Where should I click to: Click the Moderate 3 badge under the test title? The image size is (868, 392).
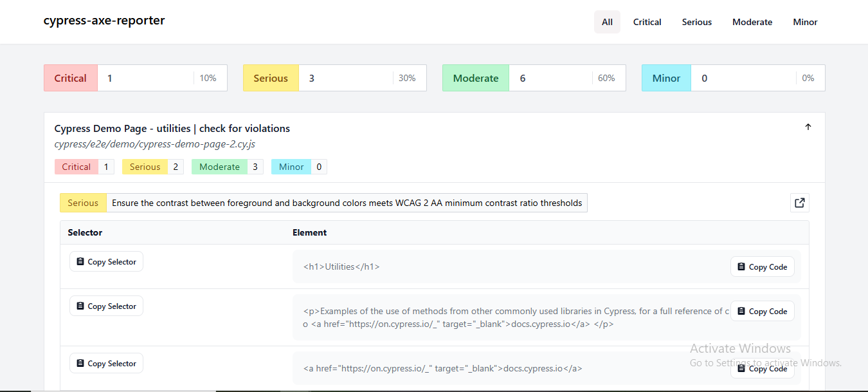pos(228,167)
